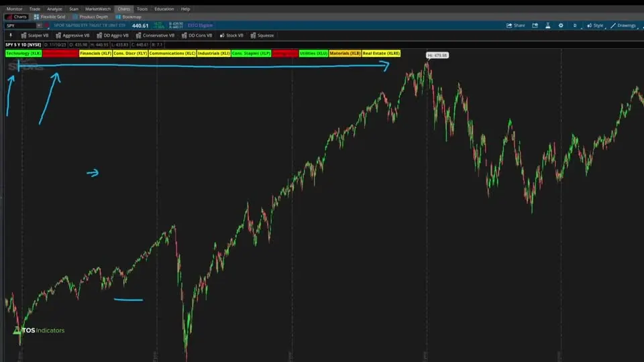The width and height of the screenshot is (644, 362).
Task: Open the Drawings dropdown menu
Action: [x=623, y=25]
